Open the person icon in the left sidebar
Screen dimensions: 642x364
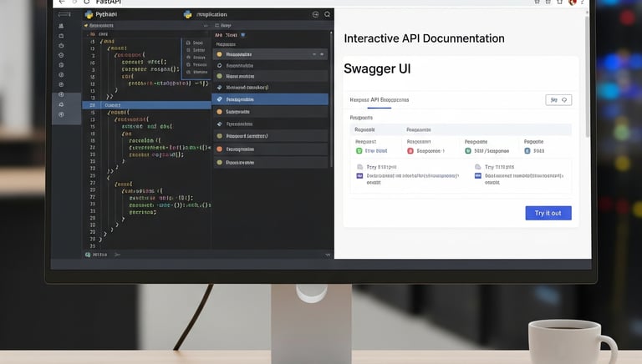pos(61,26)
